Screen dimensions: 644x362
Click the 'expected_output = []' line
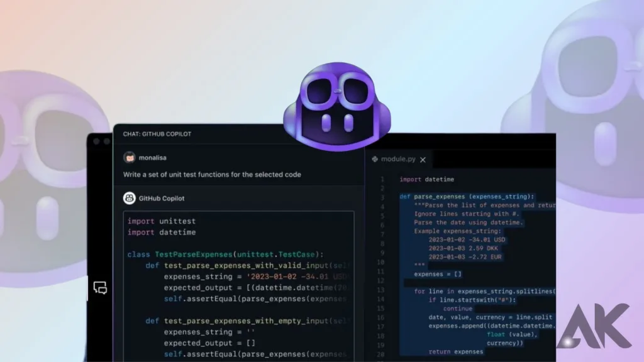coord(209,343)
